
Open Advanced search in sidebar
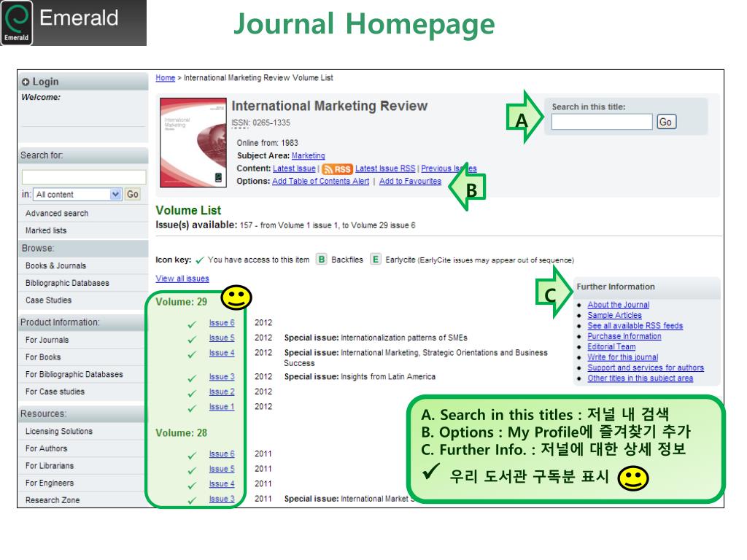pos(57,214)
